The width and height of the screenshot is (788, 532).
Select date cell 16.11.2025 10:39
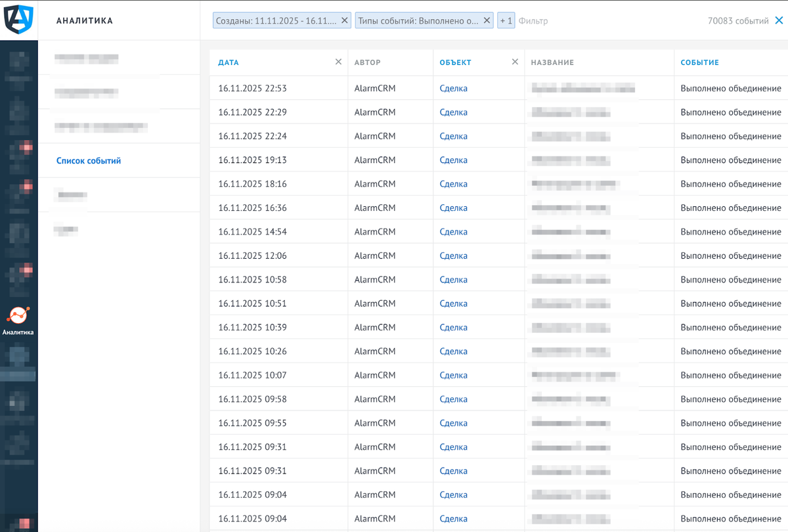pyautogui.click(x=253, y=328)
